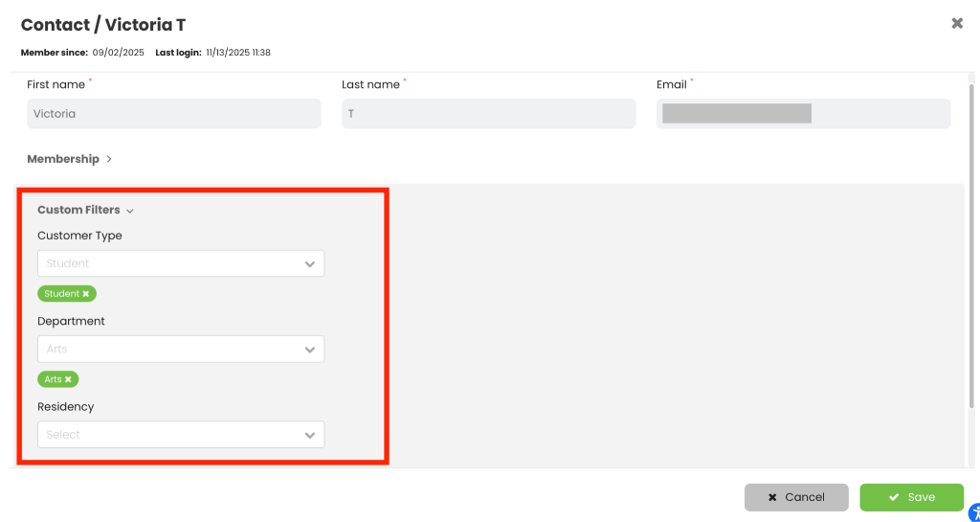Click the Customer Type label
This screenshot has height=522, width=980.
(79, 236)
